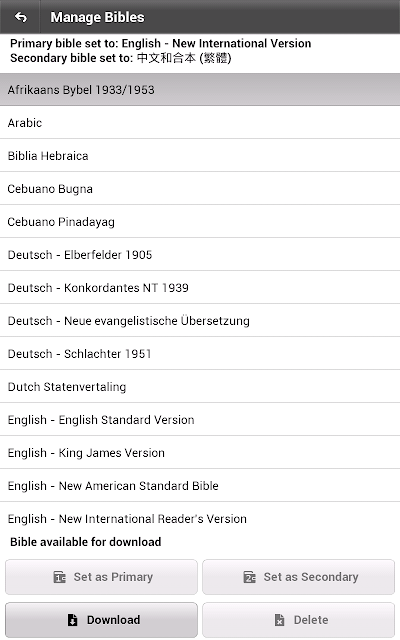This screenshot has height=640, width=400.
Task: Select Cebuano Bugna entry
Action: (x=200, y=189)
